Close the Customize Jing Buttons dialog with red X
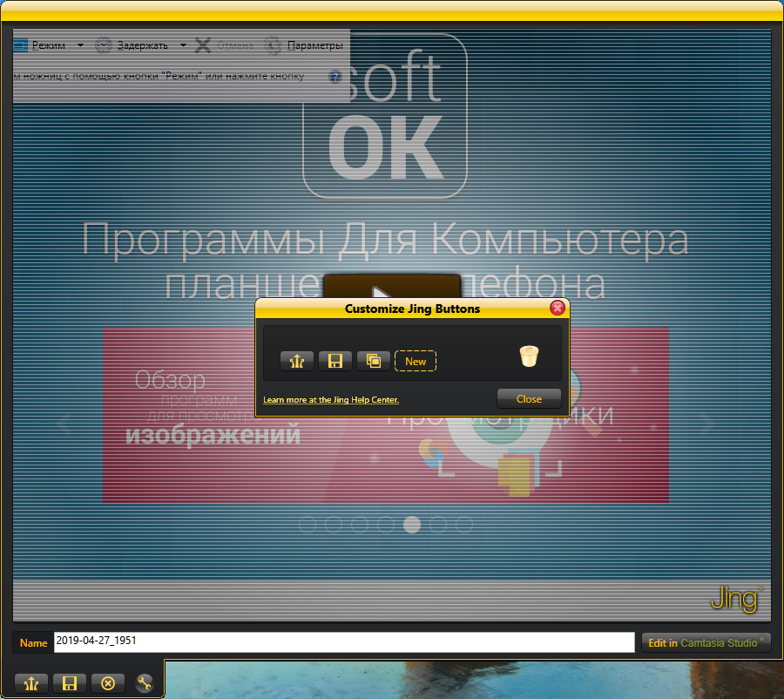 pos(558,308)
